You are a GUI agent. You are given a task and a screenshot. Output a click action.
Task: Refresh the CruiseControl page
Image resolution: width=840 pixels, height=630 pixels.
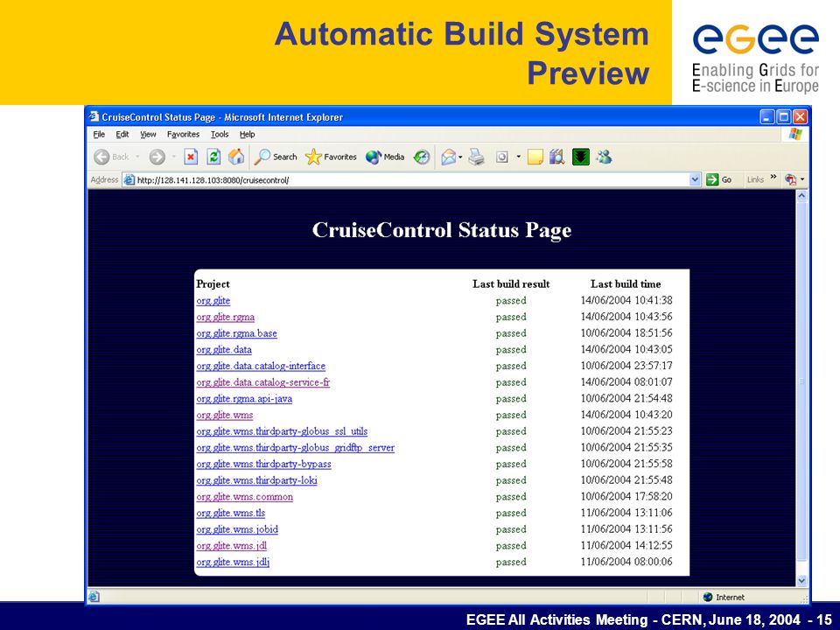click(213, 157)
